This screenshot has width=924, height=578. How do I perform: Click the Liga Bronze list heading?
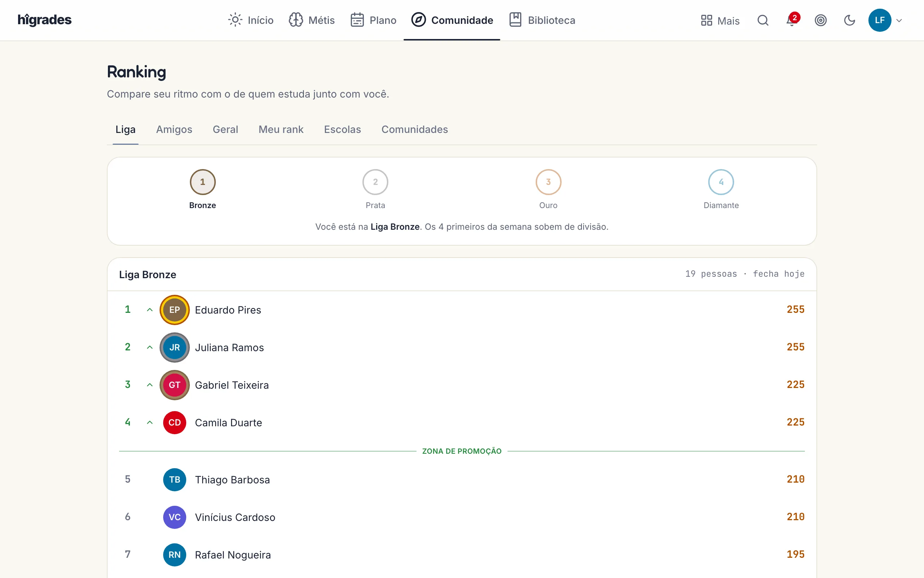(x=147, y=275)
